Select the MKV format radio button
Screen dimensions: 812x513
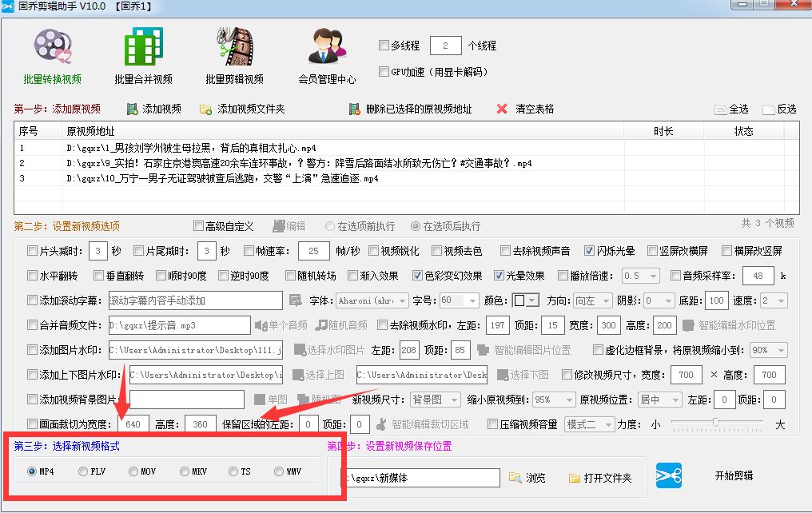(x=185, y=471)
